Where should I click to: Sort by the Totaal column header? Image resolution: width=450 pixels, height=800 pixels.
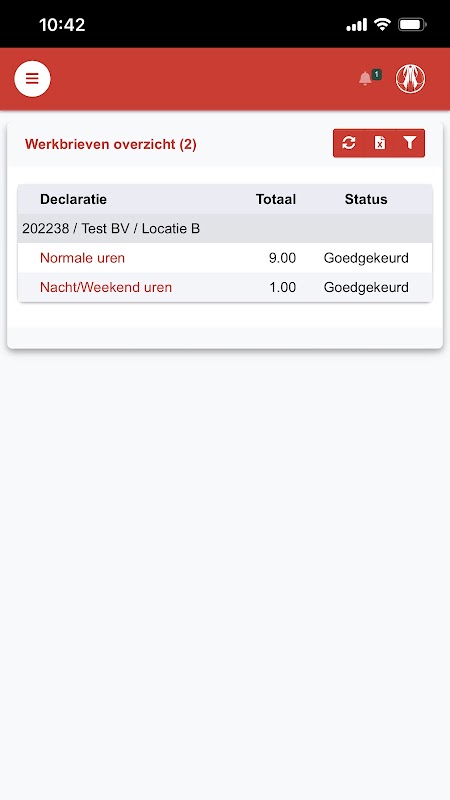coord(276,199)
